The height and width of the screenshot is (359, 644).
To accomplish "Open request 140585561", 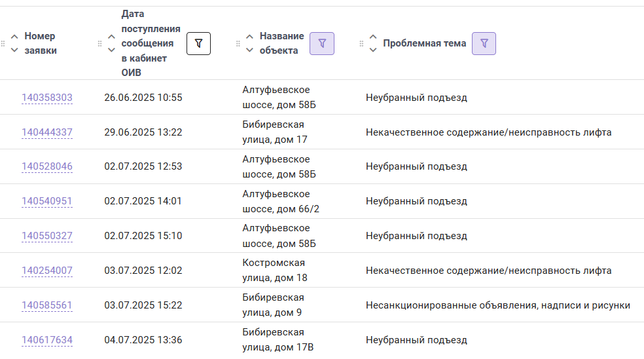I will [x=47, y=305].
